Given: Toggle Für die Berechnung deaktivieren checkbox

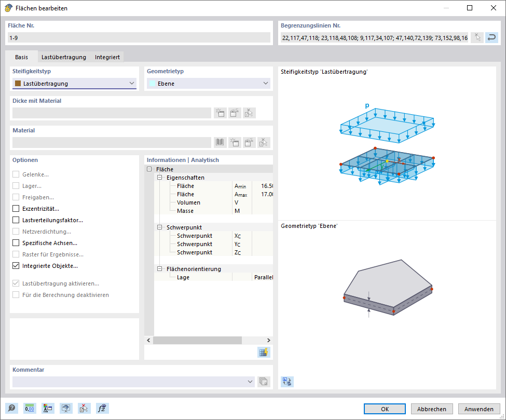Looking at the screenshot, I should tap(16, 295).
